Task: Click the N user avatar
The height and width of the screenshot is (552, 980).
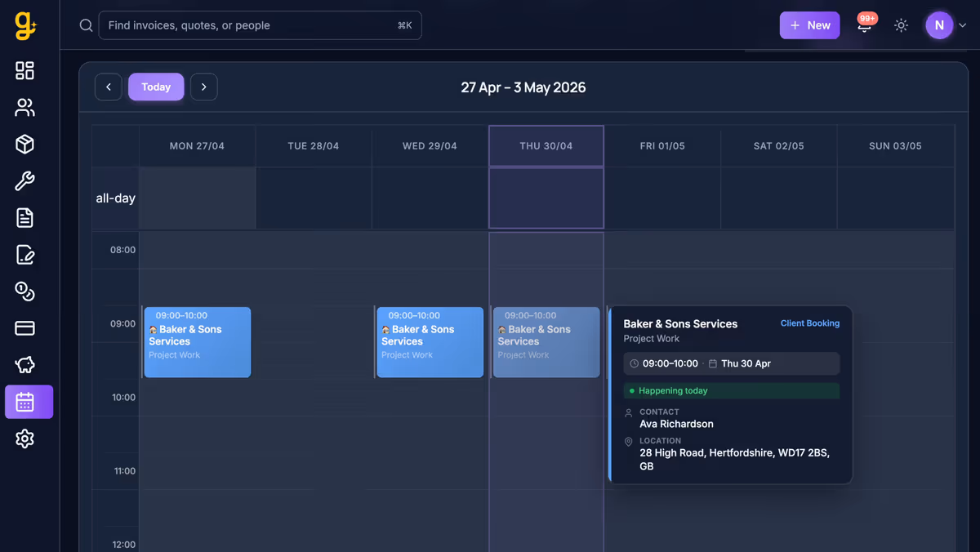Action: tap(939, 25)
